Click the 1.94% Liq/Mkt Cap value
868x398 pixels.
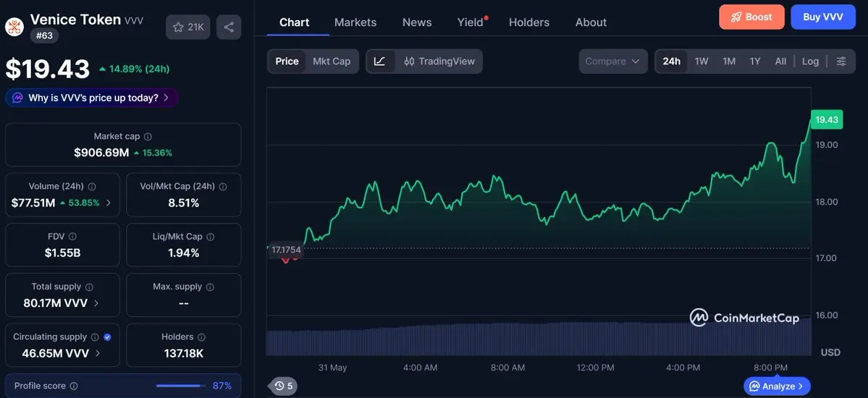pyautogui.click(x=184, y=253)
